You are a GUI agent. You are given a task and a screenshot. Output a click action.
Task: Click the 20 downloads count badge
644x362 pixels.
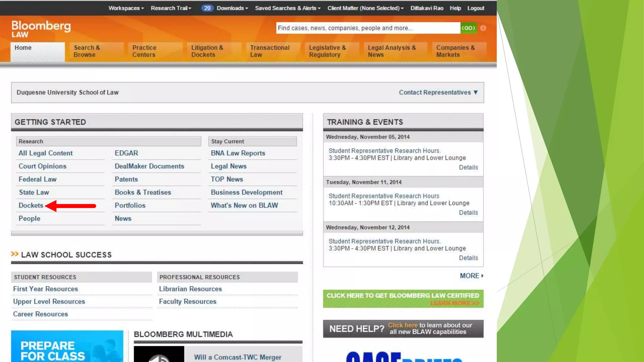pyautogui.click(x=207, y=8)
